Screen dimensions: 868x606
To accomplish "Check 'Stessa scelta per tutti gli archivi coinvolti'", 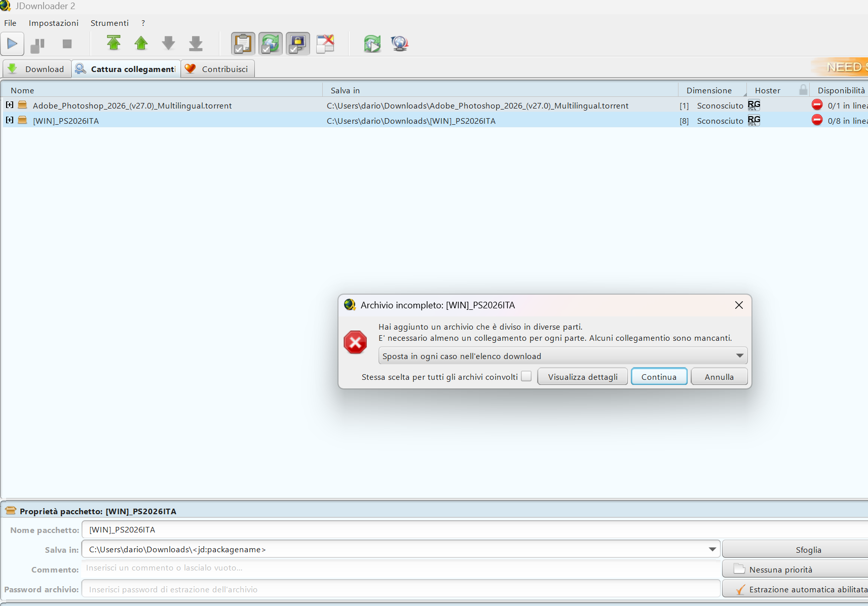I will [x=526, y=376].
